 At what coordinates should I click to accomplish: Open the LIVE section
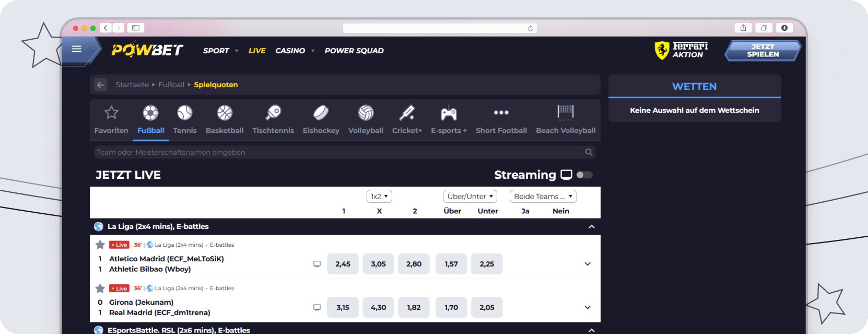(x=257, y=51)
